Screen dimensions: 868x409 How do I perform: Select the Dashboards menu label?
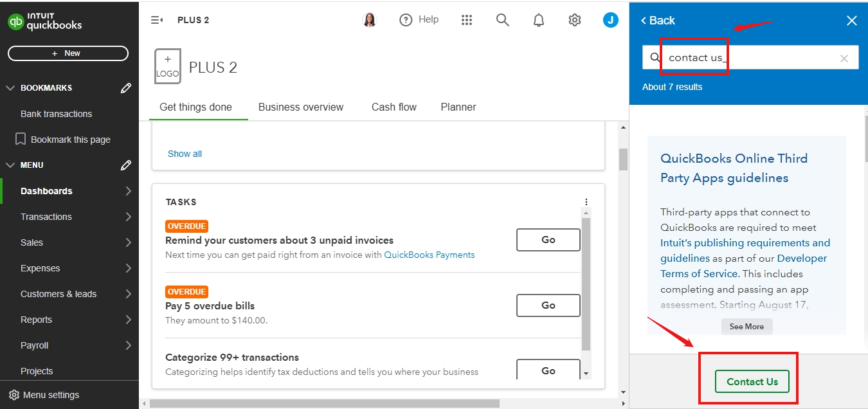pyautogui.click(x=46, y=191)
